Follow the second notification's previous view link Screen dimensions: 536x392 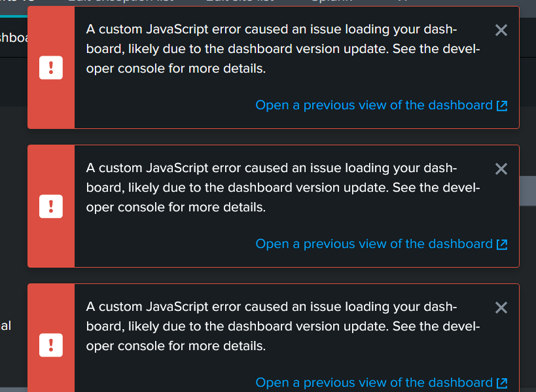373,244
